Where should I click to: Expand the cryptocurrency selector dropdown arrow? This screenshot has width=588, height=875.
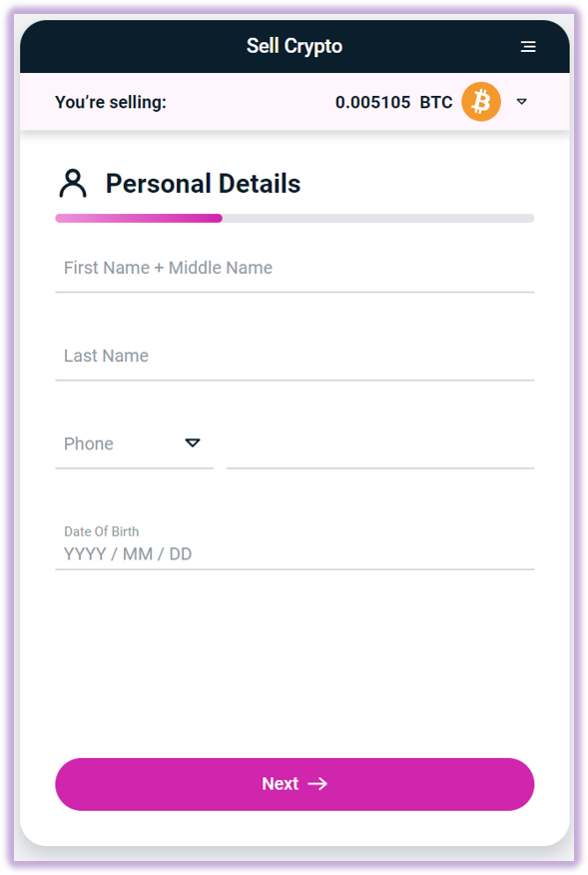[x=521, y=102]
